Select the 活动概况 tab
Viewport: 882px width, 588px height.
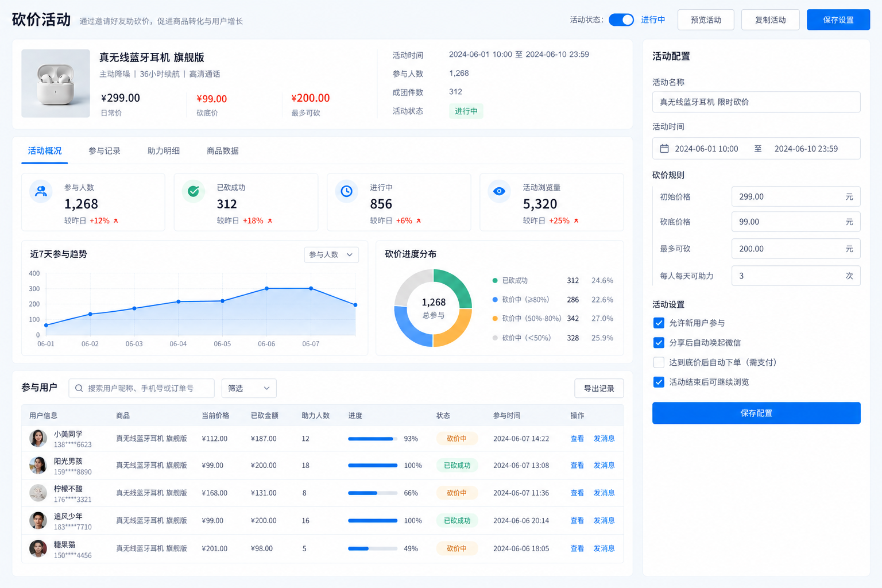(x=45, y=151)
